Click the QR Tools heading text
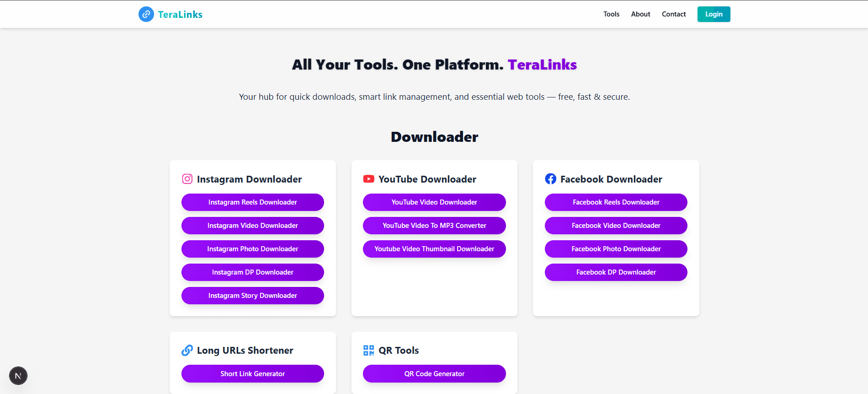 [399, 351]
